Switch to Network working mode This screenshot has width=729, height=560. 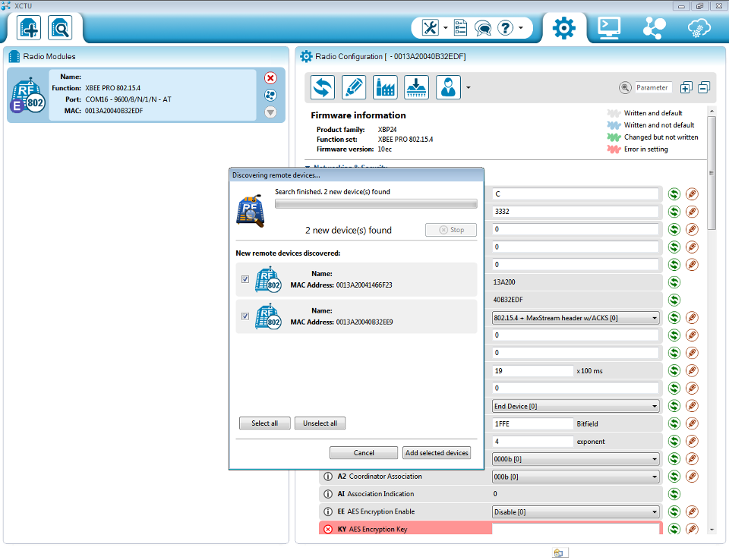(x=654, y=28)
